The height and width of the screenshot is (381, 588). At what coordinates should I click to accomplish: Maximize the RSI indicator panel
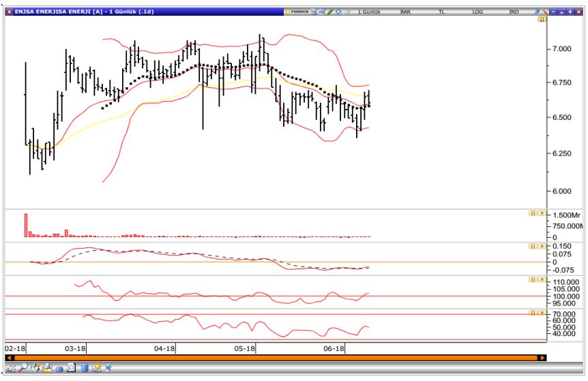pos(533,312)
